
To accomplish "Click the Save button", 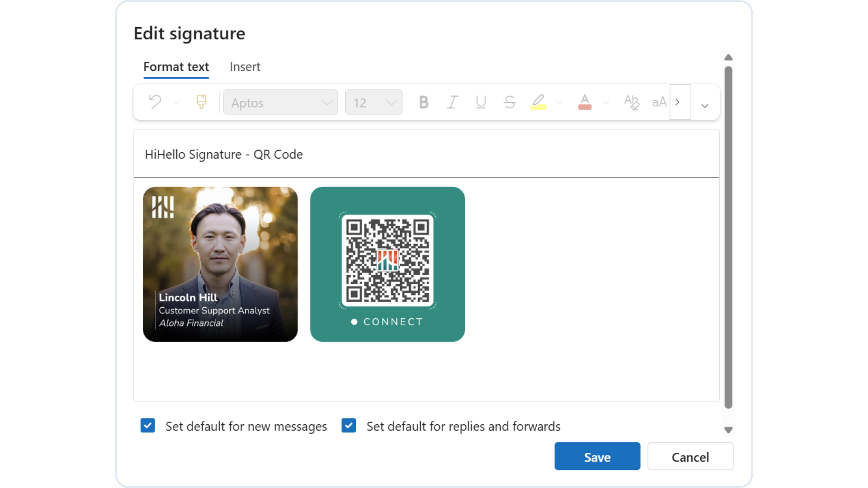I will tap(597, 456).
